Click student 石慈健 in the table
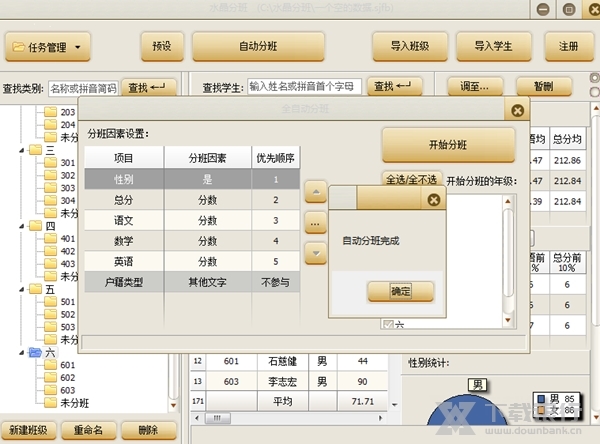 [282, 361]
